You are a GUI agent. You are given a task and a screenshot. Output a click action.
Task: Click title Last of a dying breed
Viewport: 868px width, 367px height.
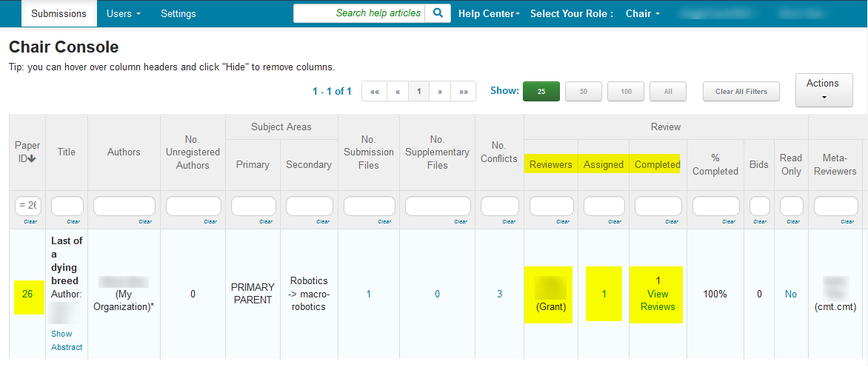[x=67, y=261]
